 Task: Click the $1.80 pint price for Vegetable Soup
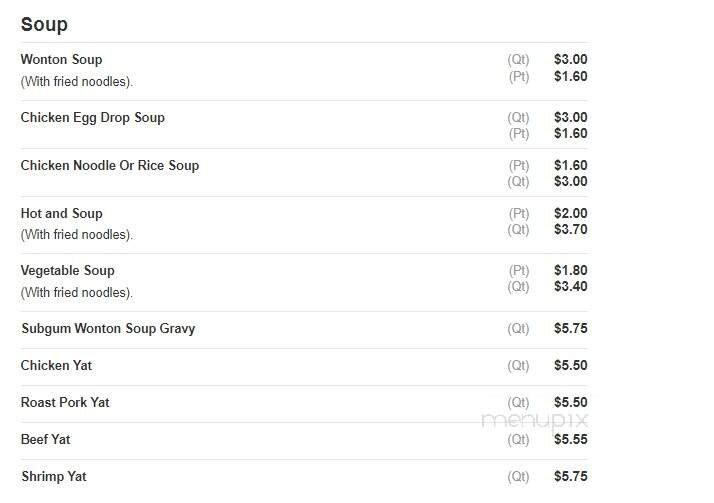pyautogui.click(x=570, y=271)
